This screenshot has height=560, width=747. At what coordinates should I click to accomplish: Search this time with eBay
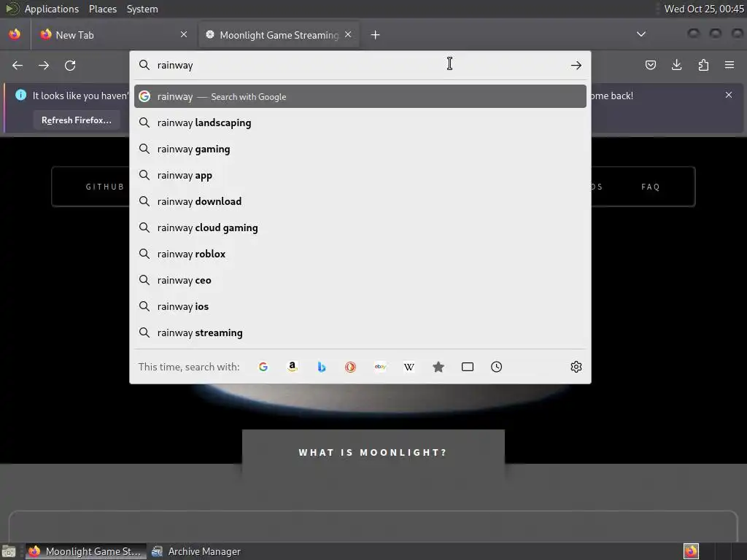click(x=379, y=367)
